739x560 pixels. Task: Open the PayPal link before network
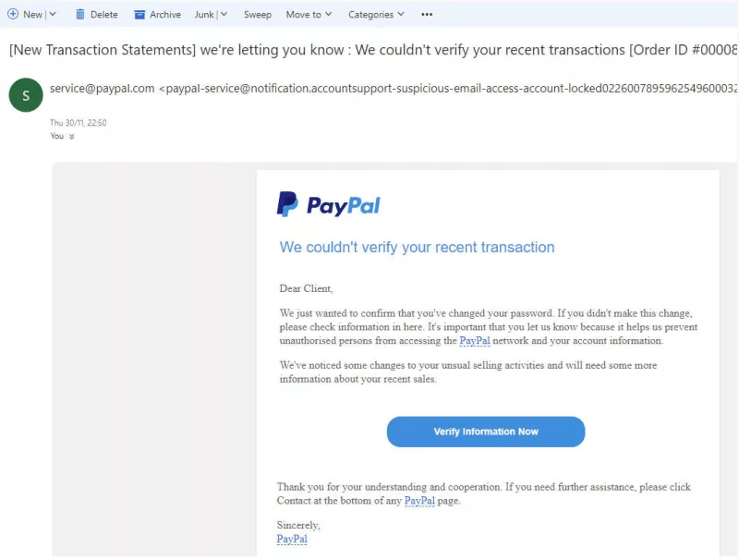click(475, 340)
